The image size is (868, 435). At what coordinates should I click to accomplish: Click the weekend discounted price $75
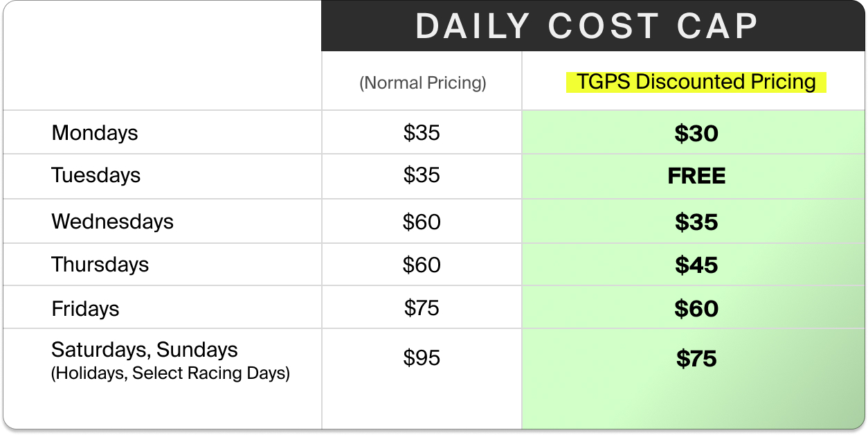tap(696, 359)
